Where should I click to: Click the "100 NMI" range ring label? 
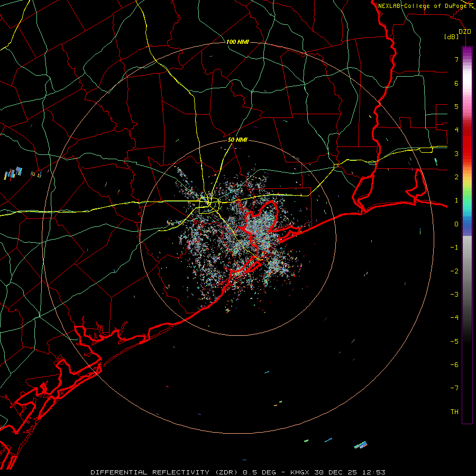click(237, 42)
